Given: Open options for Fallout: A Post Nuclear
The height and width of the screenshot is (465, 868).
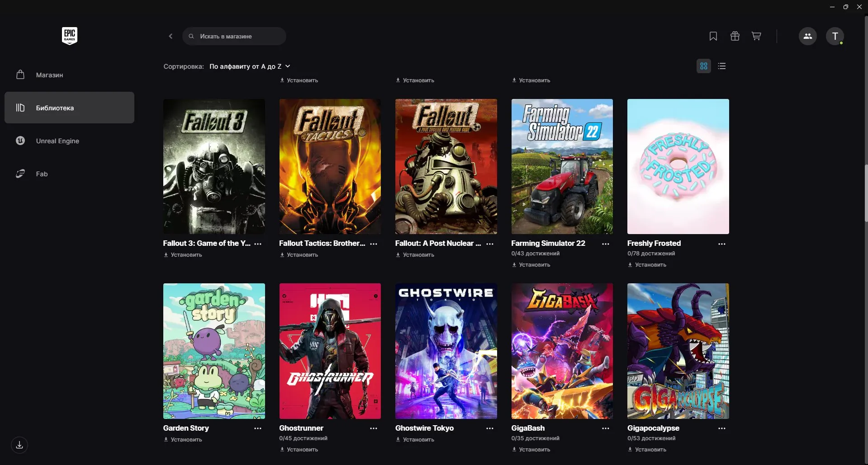Looking at the screenshot, I should pos(490,244).
